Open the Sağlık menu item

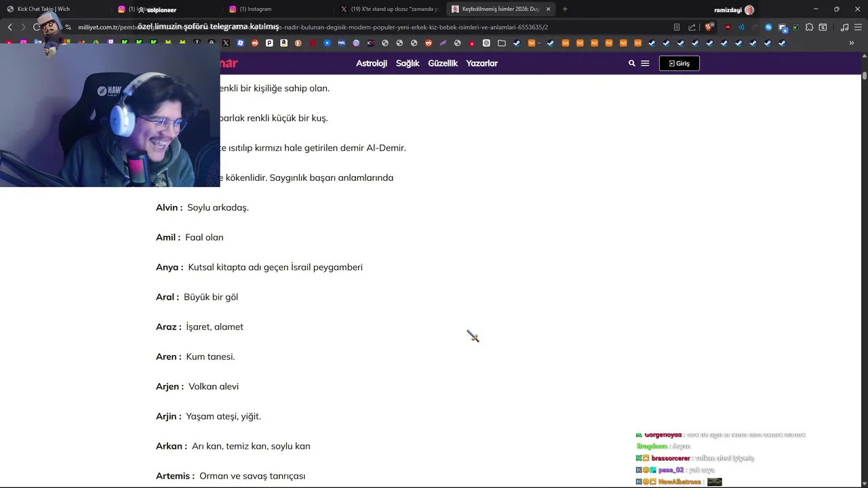click(408, 63)
